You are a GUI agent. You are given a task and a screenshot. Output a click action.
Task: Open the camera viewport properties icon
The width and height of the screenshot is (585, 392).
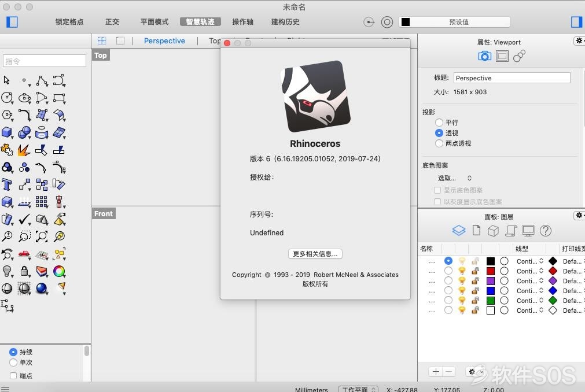[x=484, y=56]
